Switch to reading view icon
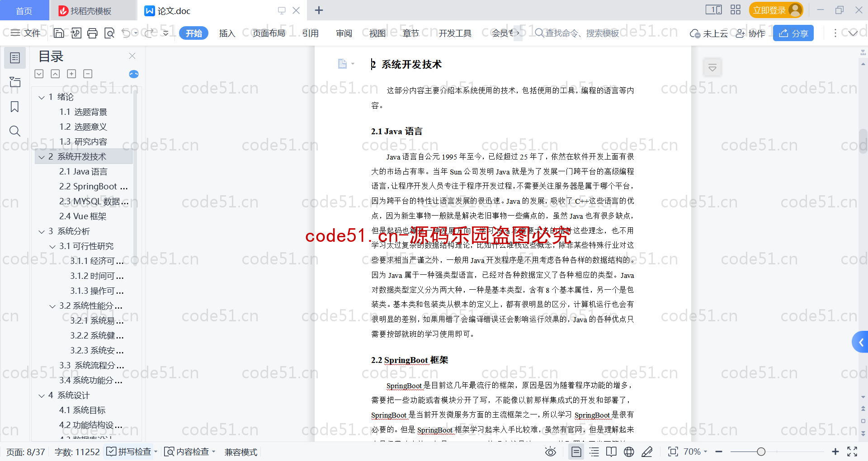Viewport: 868px width, 461px height. [x=611, y=452]
